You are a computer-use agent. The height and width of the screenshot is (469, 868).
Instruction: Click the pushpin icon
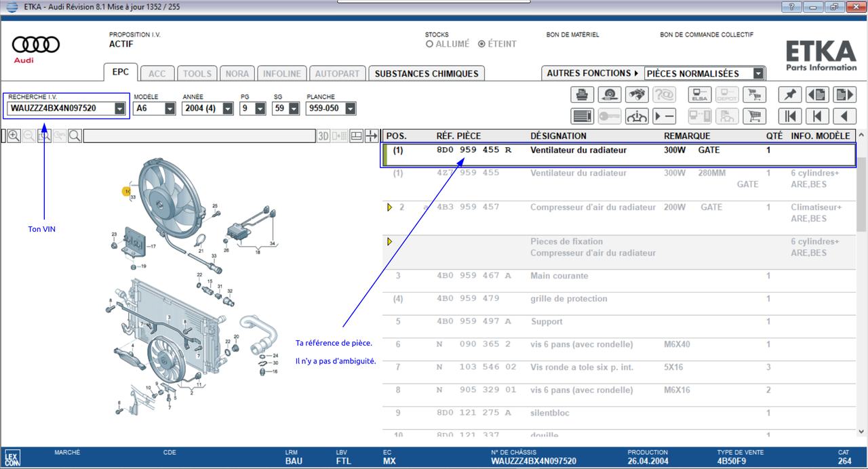click(789, 95)
